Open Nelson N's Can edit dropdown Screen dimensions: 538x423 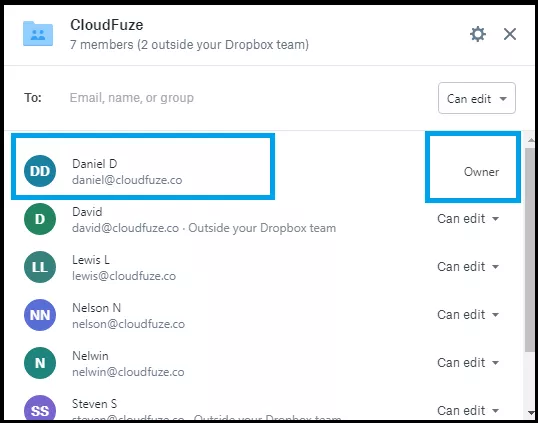click(x=468, y=315)
